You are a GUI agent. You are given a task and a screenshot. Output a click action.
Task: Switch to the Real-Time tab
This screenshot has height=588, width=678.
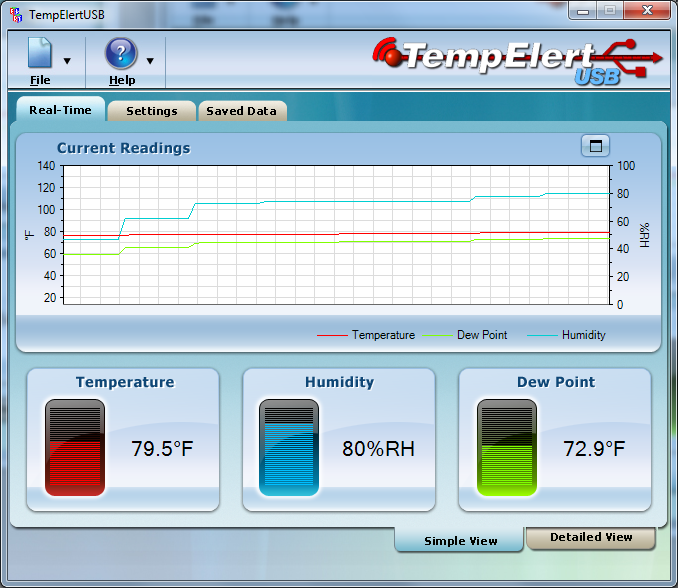pyautogui.click(x=61, y=110)
